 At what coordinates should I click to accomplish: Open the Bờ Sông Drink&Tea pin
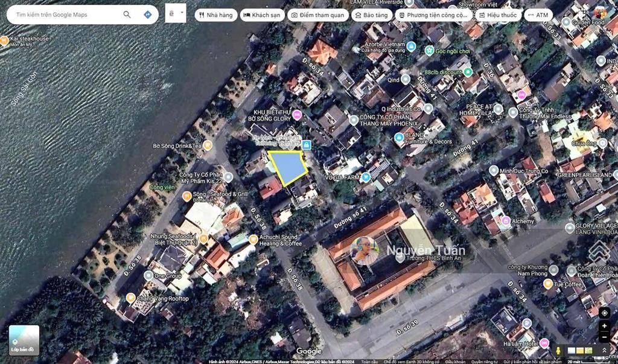point(208,145)
